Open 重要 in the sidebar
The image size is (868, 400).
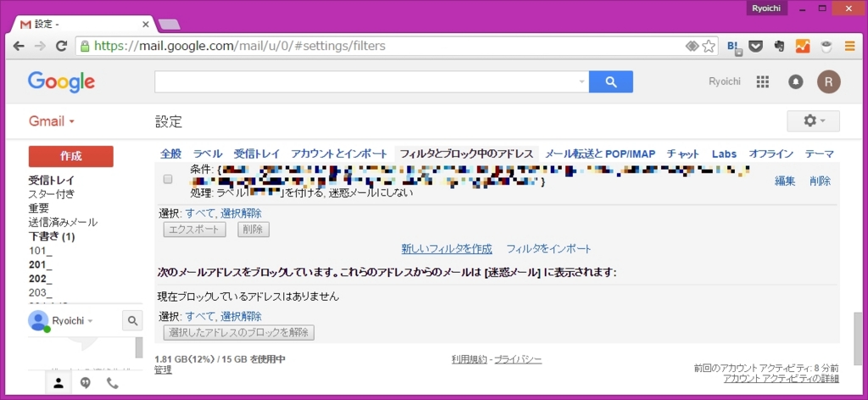coord(39,208)
